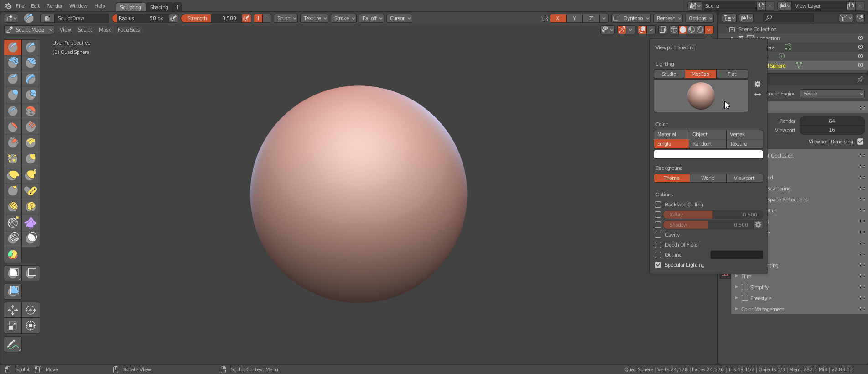Select the Pinch brush tool
Screen dimensions: 868x374
tap(13, 158)
